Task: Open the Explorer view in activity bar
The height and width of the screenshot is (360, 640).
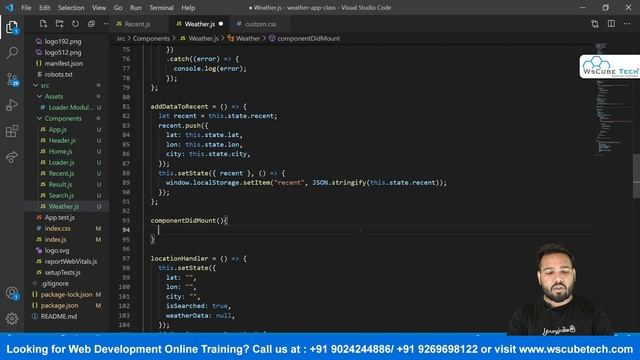Action: click(x=12, y=28)
